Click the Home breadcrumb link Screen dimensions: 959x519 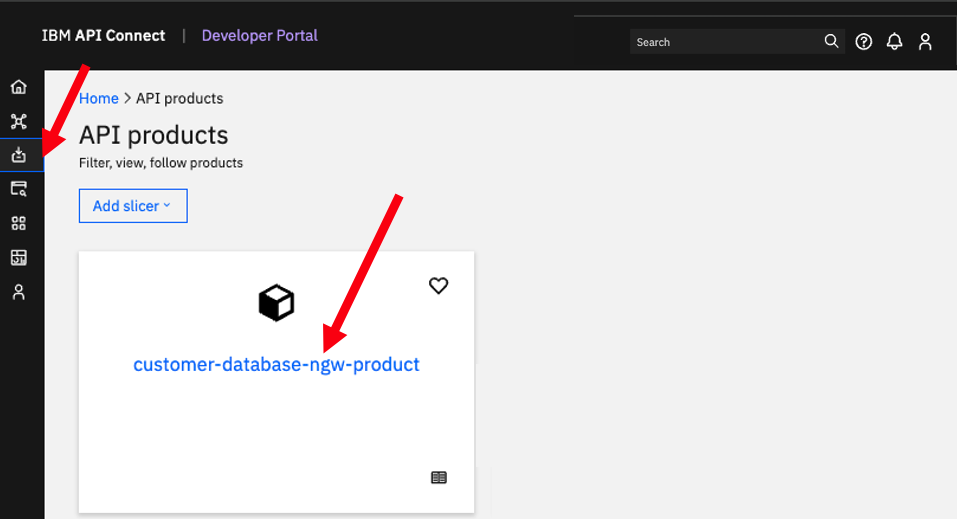click(x=98, y=98)
